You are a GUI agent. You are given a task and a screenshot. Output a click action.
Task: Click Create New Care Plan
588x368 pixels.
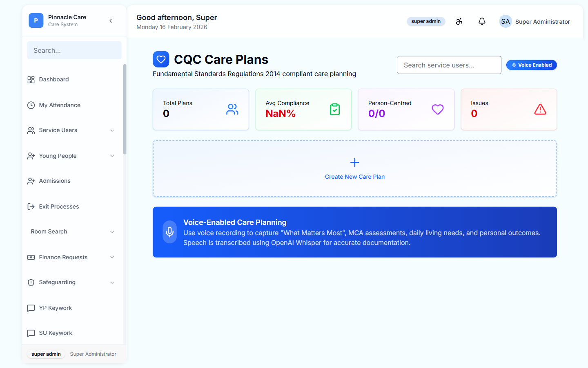[354, 168]
